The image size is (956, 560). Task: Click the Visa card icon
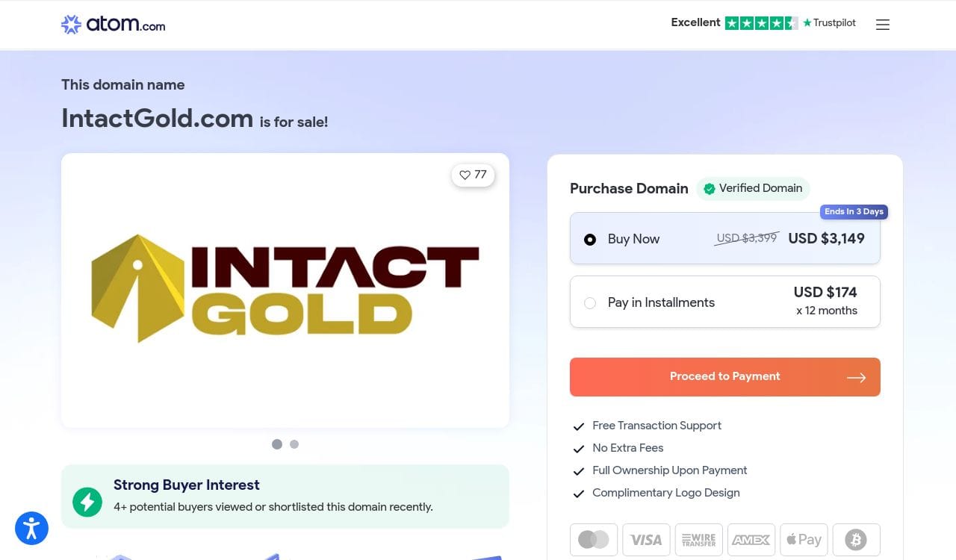point(646,539)
